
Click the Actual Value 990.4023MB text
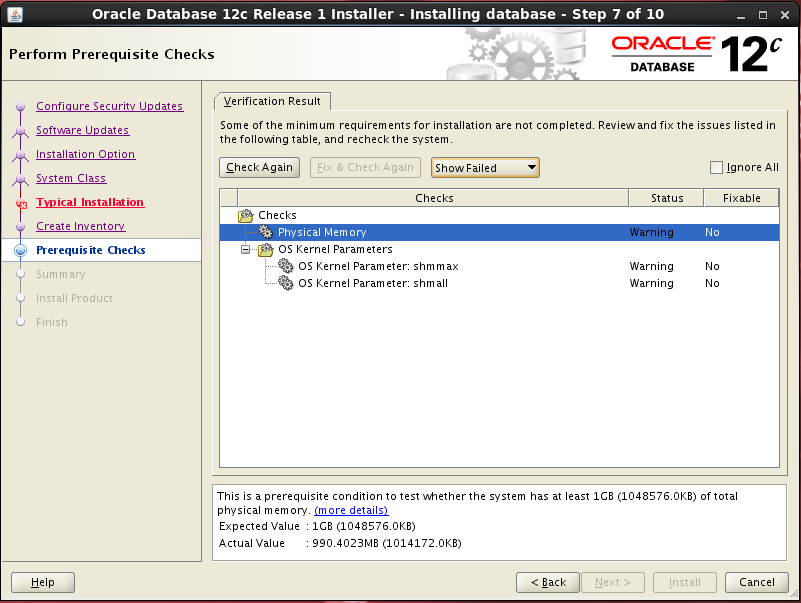click(387, 543)
